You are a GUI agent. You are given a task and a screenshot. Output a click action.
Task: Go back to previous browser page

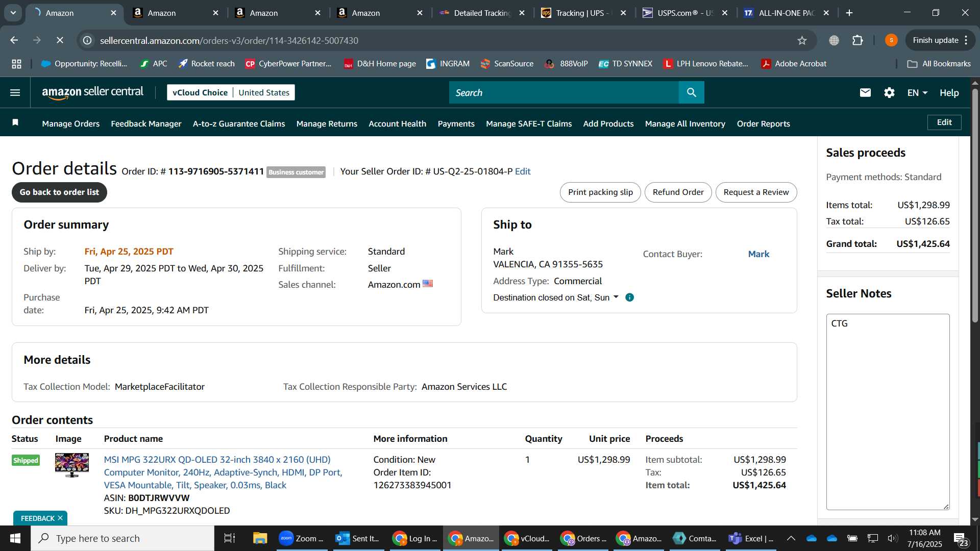[14, 40]
